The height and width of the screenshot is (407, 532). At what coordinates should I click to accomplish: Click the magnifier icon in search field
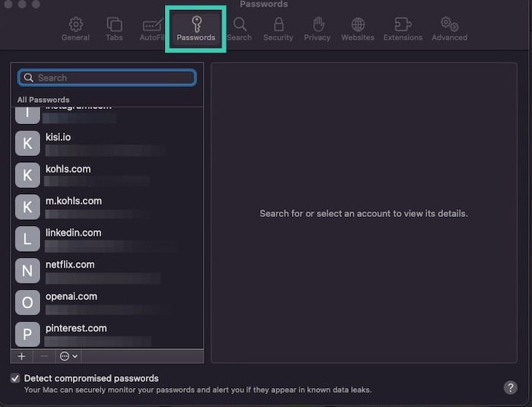point(29,78)
